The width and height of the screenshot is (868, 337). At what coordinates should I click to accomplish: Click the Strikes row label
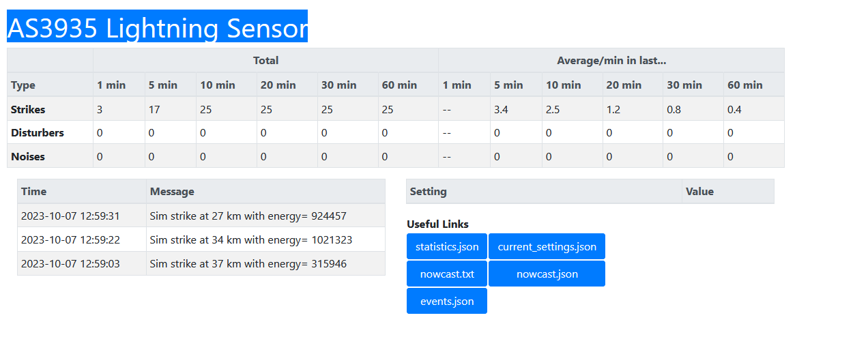pyautogui.click(x=50, y=109)
